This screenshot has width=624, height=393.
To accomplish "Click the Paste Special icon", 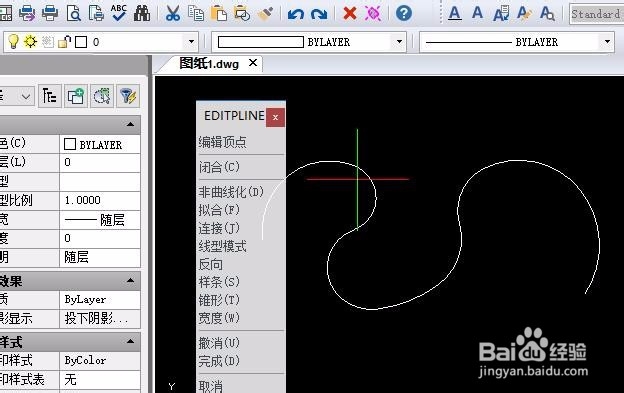I will pos(242,13).
